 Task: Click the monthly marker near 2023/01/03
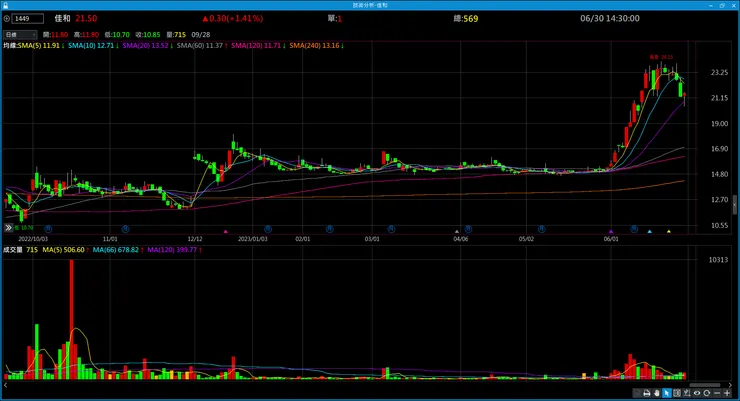click(268, 229)
